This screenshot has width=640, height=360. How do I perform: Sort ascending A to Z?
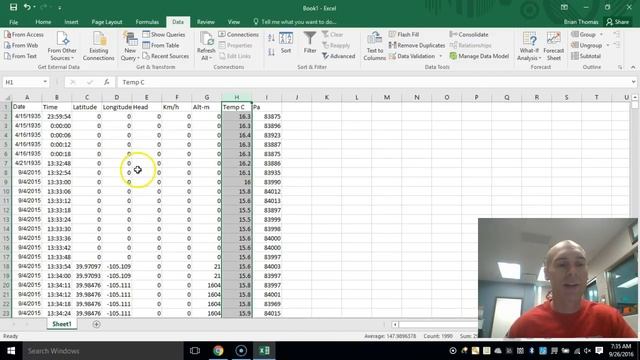pos(271,38)
